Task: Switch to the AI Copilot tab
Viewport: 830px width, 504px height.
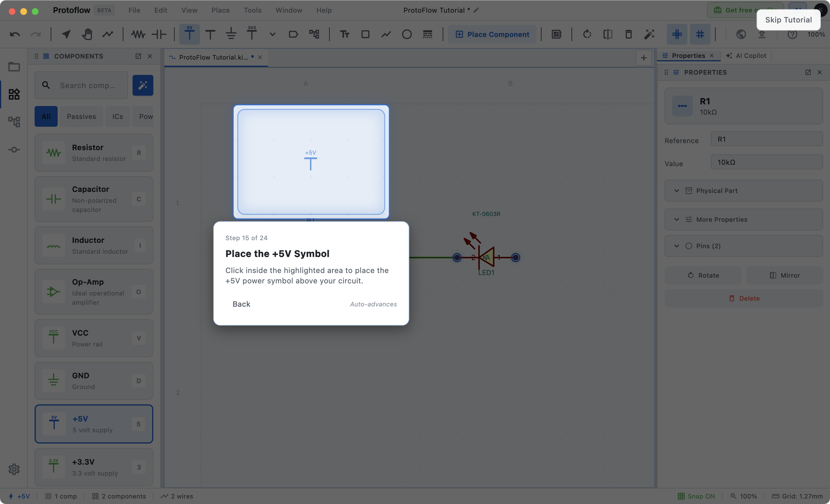Action: 746,56
